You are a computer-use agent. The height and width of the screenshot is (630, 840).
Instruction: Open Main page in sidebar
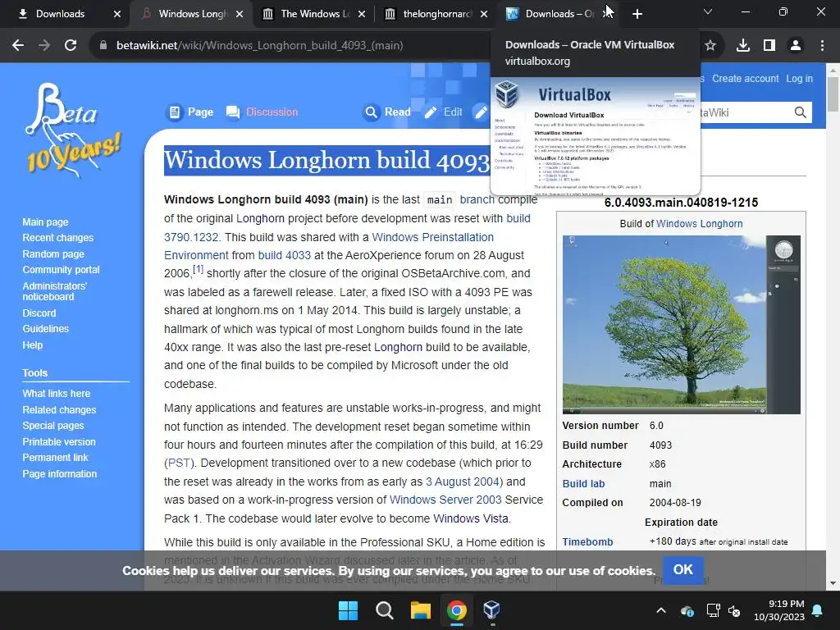pos(46,221)
